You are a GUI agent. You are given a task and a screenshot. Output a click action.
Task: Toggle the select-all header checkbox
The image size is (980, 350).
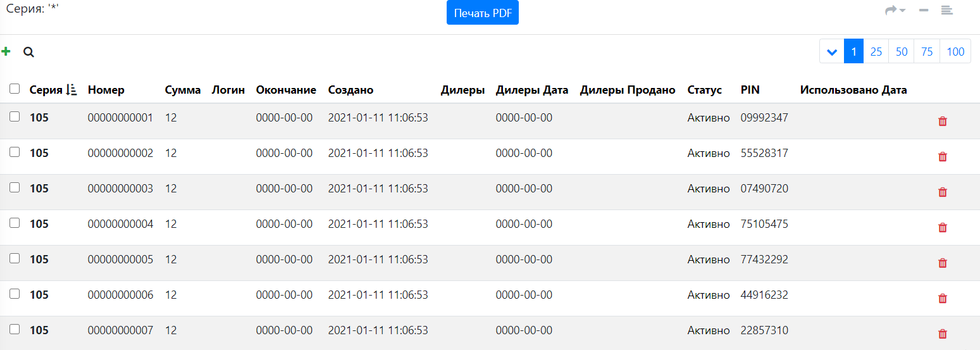[x=15, y=89]
